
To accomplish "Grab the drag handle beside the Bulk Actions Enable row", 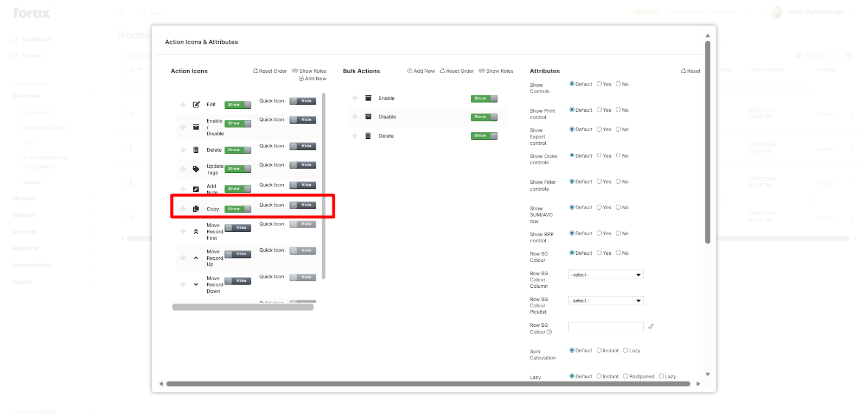I will [355, 98].
